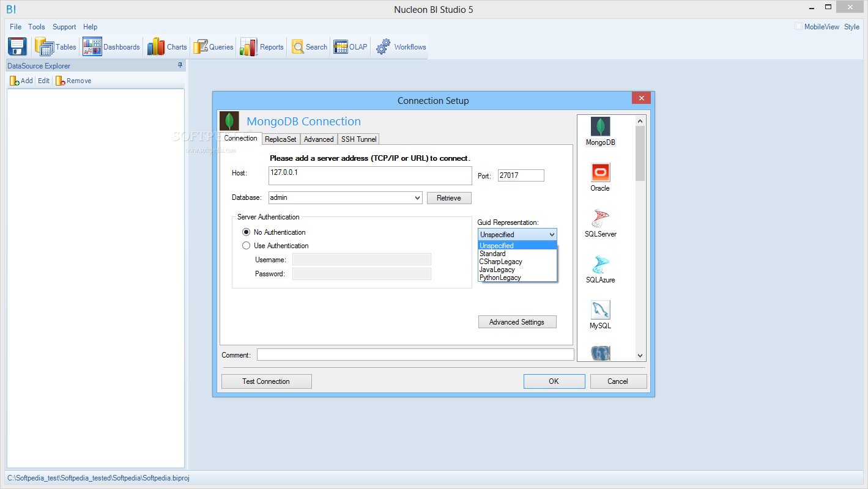Collapse the Guid Representation dropdown
The image size is (868, 489).
[552, 235]
